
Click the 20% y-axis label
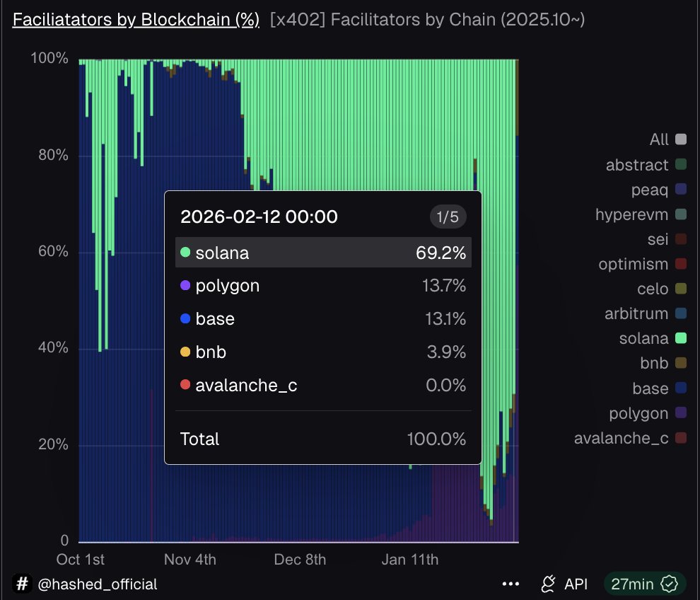(53, 444)
